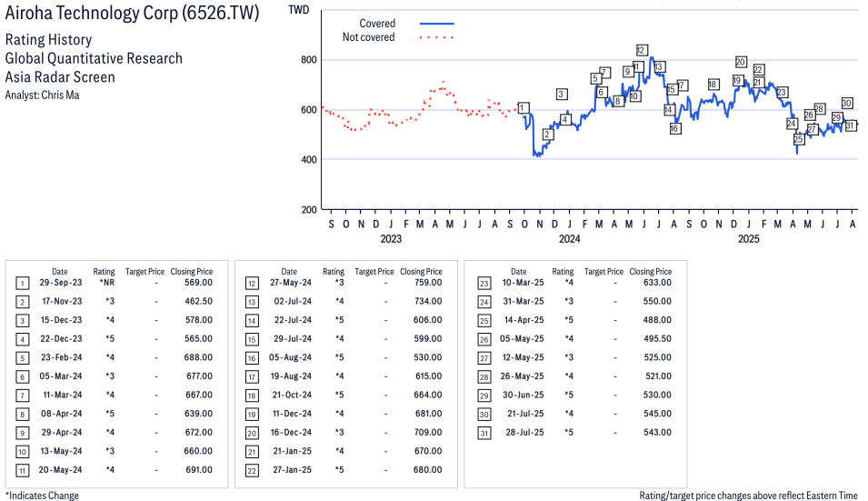Select the closing price 759.00
Image resolution: width=868 pixels, height=501 pixels.
(x=428, y=283)
